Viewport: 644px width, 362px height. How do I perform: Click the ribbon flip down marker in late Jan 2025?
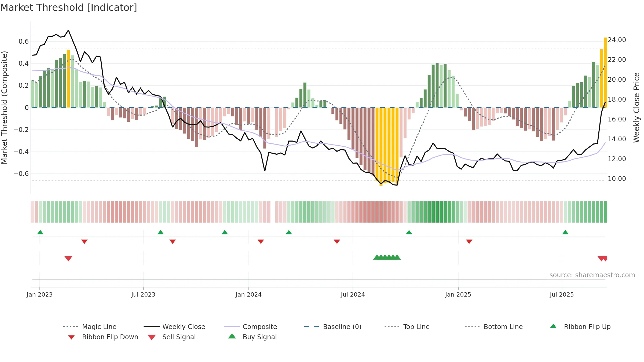click(469, 242)
